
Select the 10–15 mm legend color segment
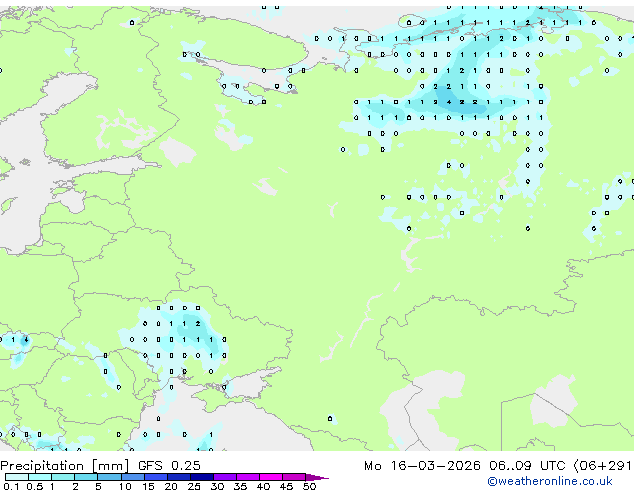(133, 477)
